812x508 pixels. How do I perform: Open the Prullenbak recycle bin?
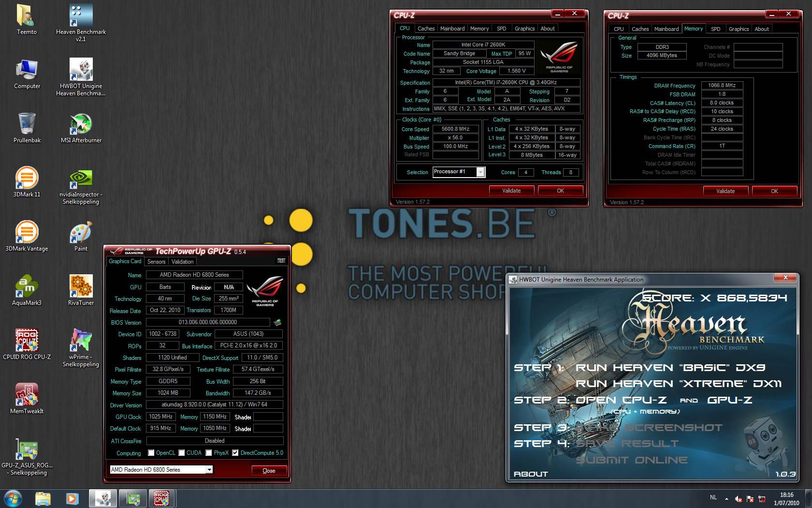pos(27,128)
